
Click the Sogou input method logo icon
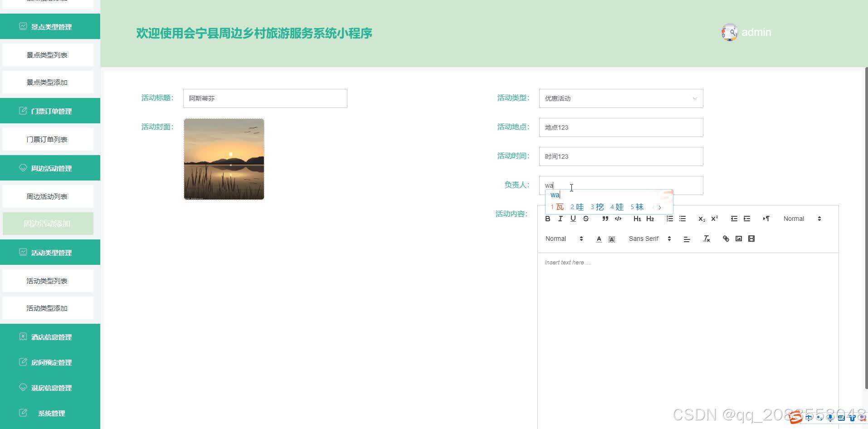tap(795, 417)
